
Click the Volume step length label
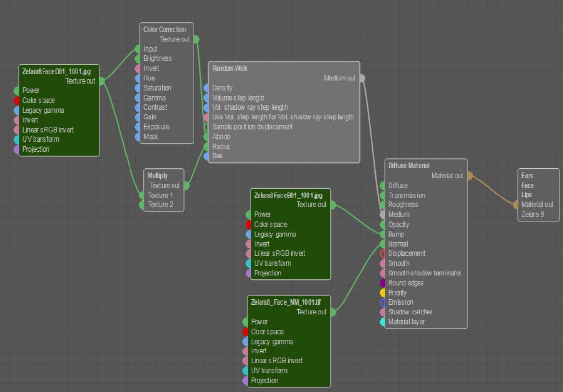click(238, 98)
